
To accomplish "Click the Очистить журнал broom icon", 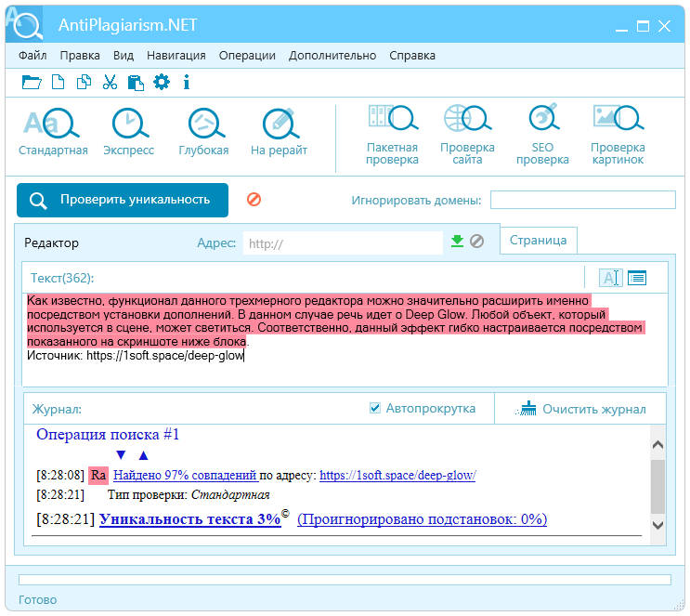I will pyautogui.click(x=527, y=409).
